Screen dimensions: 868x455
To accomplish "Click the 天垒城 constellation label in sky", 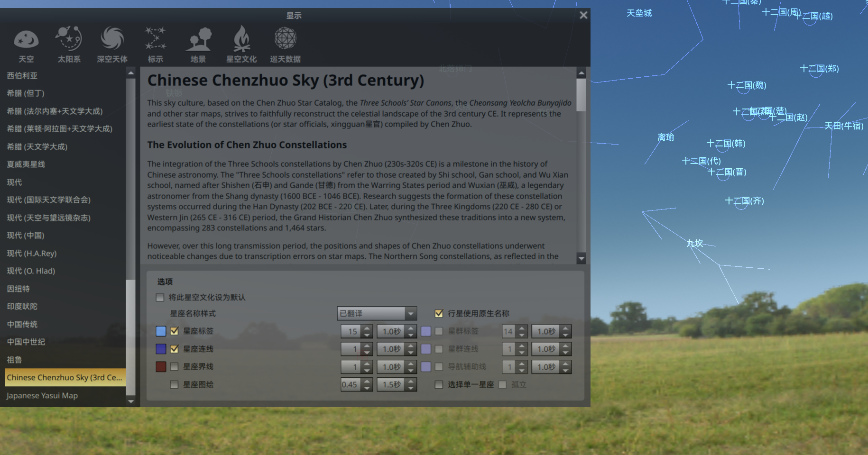I will click(639, 13).
